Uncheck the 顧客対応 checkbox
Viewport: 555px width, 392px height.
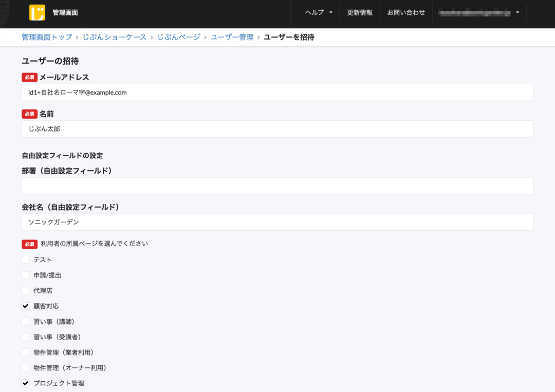[26, 306]
